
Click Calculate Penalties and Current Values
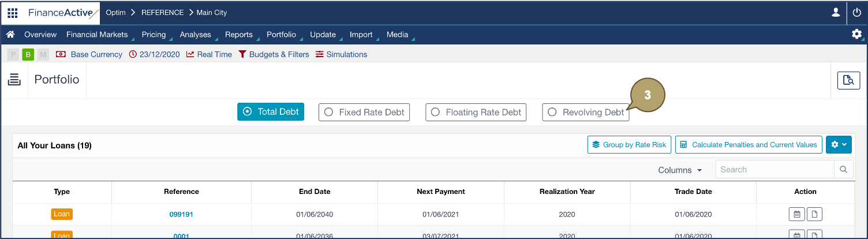748,145
